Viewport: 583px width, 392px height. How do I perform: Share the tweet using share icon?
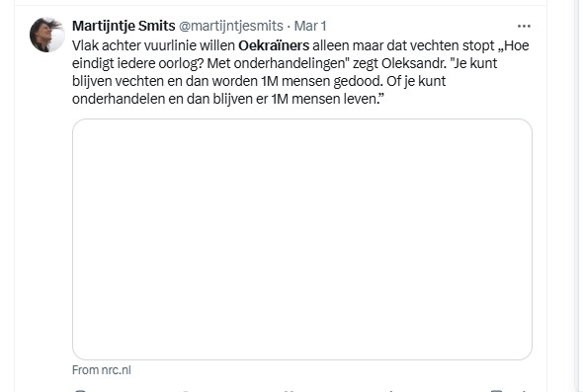tap(525, 391)
